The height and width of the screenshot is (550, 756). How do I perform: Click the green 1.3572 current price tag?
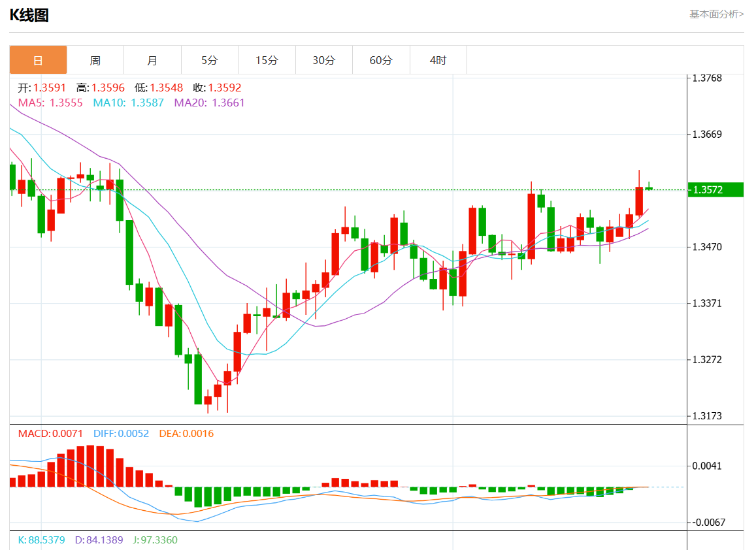pos(716,190)
